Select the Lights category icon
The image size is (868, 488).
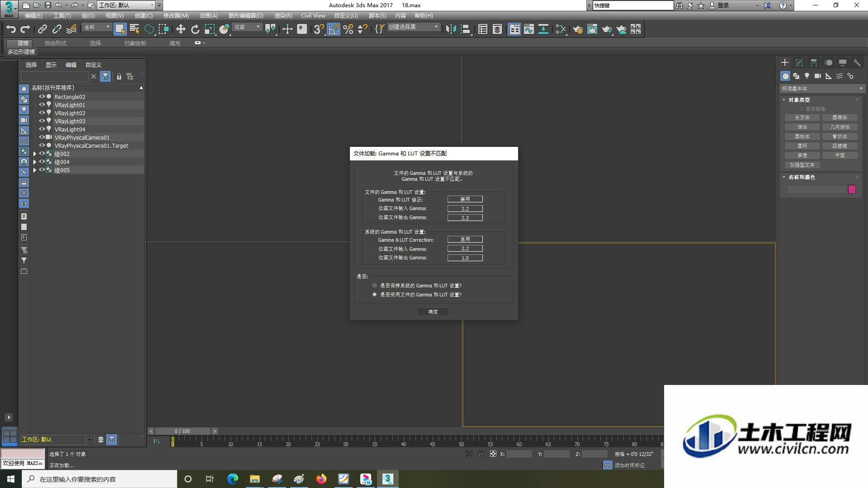pos(807,76)
